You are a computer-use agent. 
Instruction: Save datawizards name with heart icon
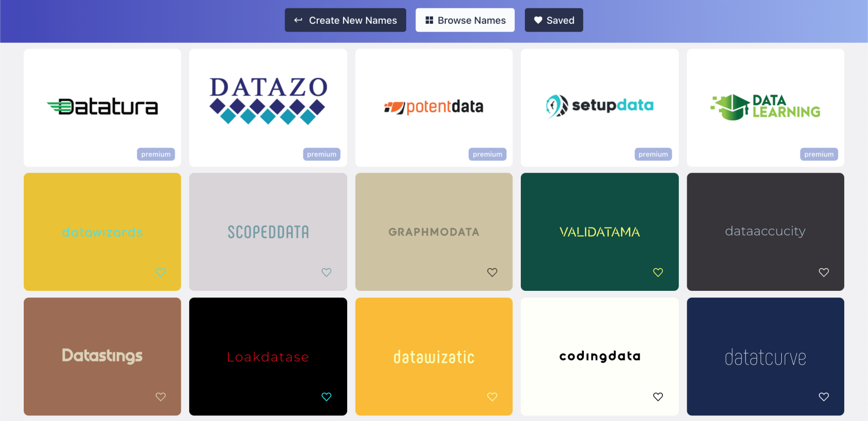pyautogui.click(x=161, y=272)
